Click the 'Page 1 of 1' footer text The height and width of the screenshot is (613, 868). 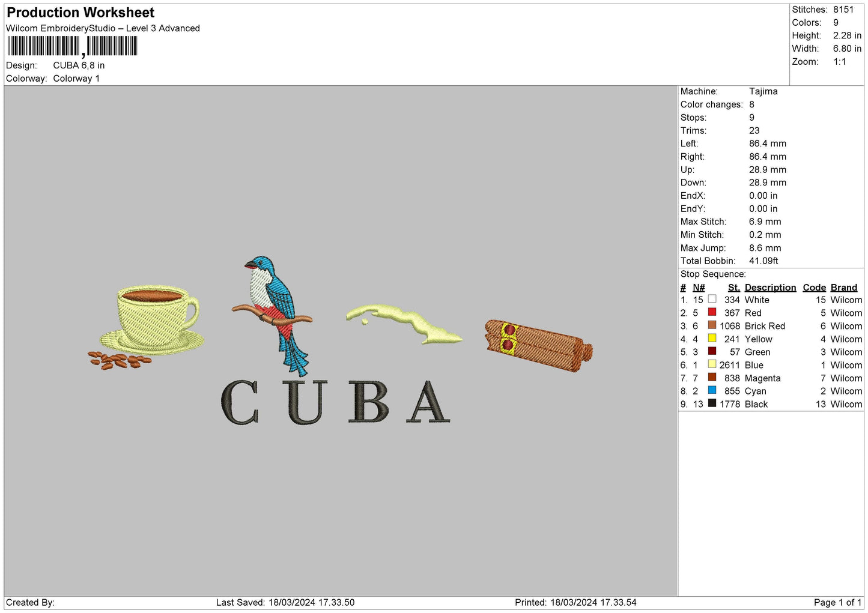(838, 602)
